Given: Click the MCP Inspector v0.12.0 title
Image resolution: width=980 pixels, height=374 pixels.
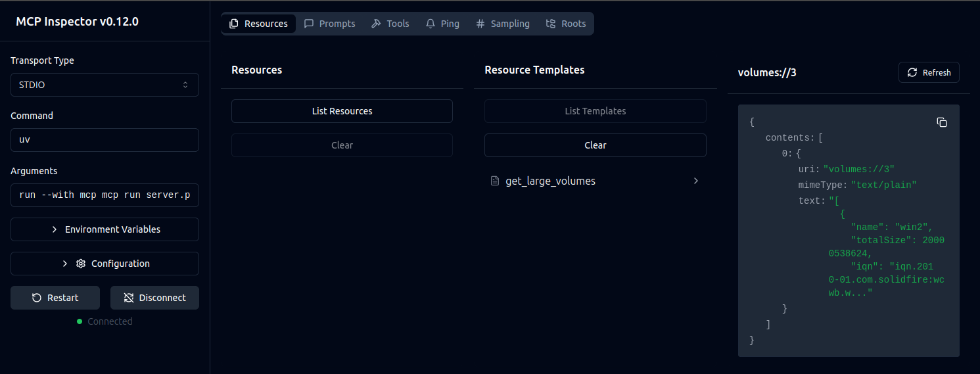Looking at the screenshot, I should pyautogui.click(x=77, y=21).
